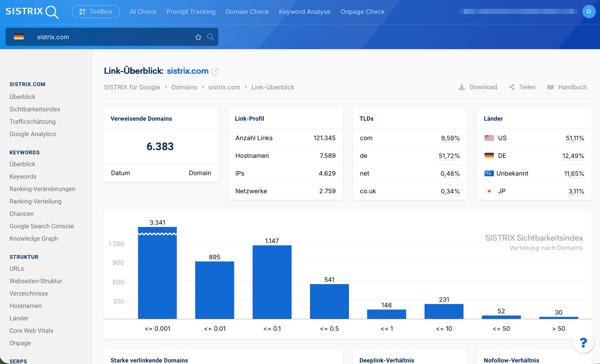Viewport: 600px width, 364px height.
Task: Open Ranking-Verteilung in the sidebar
Action: tap(35, 201)
